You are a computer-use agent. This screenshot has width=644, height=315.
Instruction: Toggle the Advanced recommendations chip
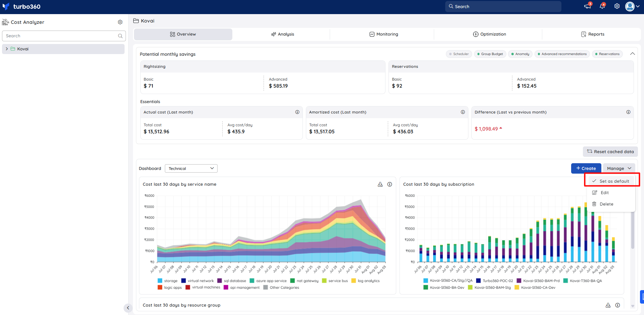(x=562, y=54)
